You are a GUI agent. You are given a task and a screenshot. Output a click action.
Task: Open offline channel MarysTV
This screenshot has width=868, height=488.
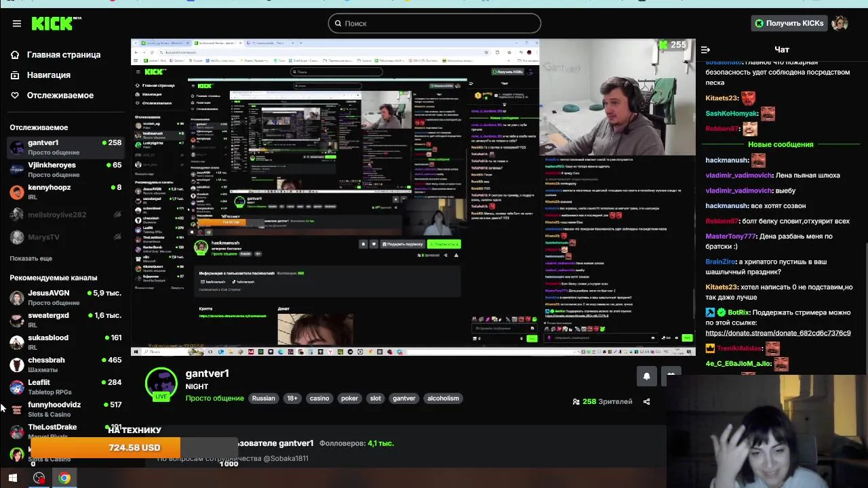(65, 237)
